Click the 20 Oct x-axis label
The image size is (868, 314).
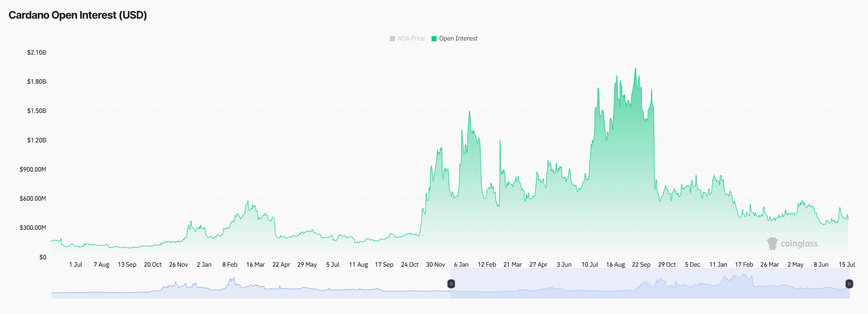click(x=153, y=265)
